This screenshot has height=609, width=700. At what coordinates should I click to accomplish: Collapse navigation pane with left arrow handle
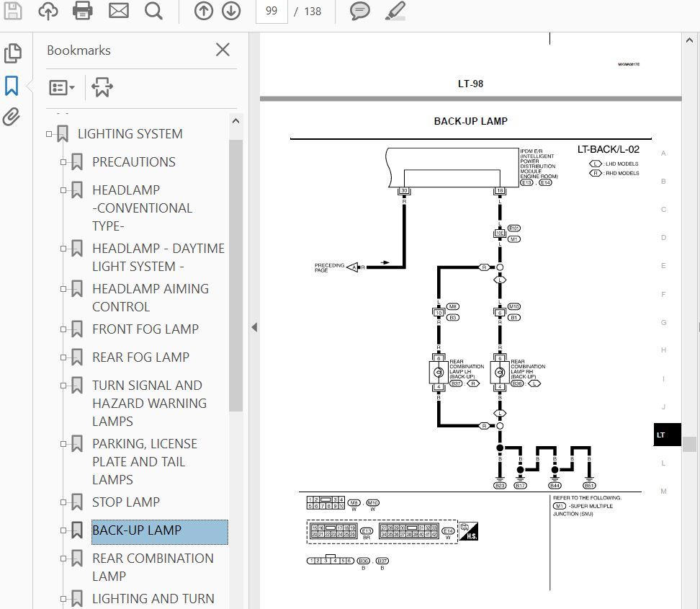[x=254, y=327]
